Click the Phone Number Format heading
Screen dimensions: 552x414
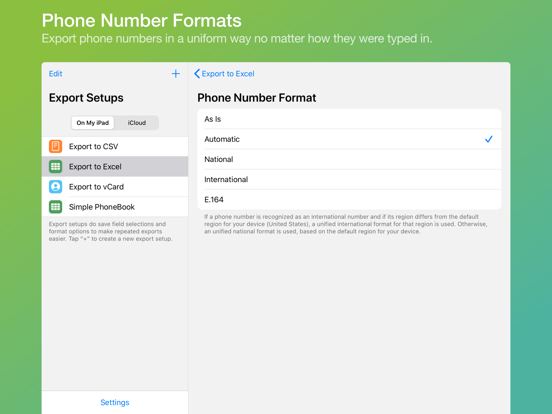(x=257, y=98)
